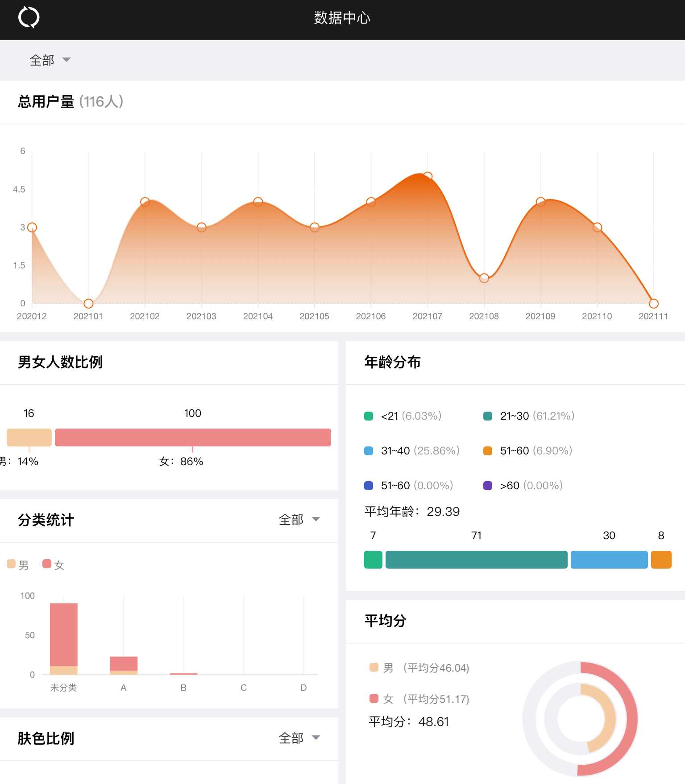This screenshot has height=784, width=685.
Task: Click the 202102 data point
Action: click(x=145, y=202)
